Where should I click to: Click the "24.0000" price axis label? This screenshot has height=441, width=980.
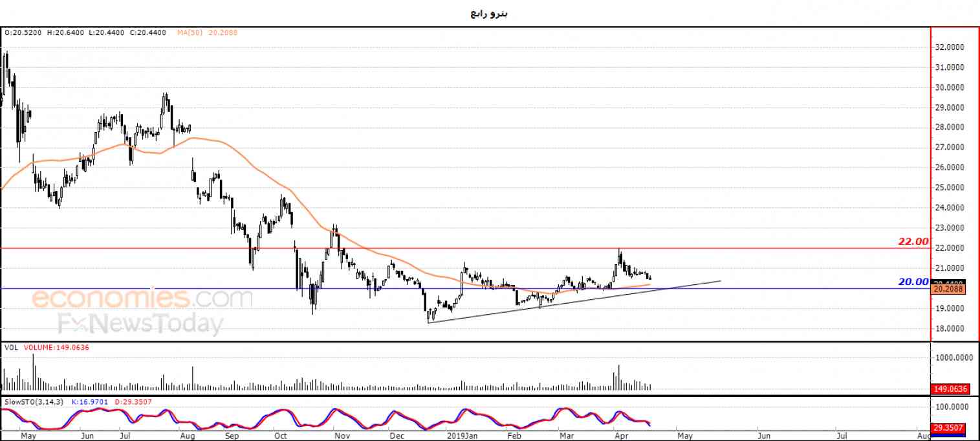coord(950,208)
